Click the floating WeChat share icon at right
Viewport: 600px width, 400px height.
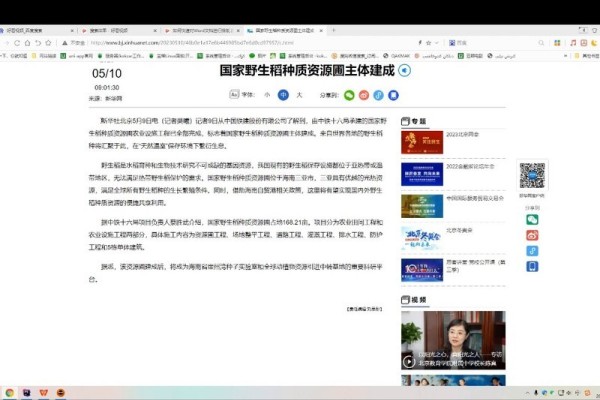tap(532, 219)
